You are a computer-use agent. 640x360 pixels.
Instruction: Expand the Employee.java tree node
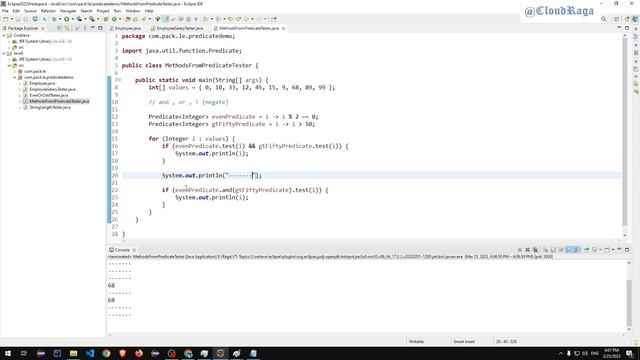tap(20, 83)
